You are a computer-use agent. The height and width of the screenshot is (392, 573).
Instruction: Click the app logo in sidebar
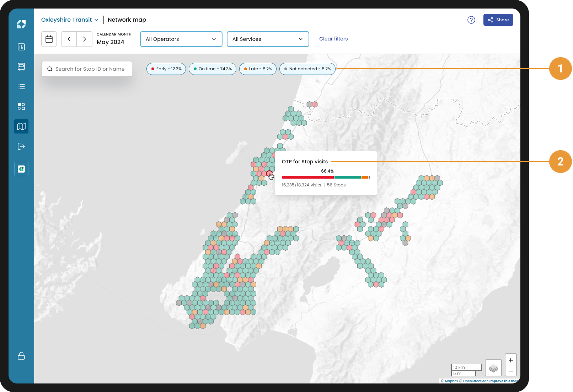click(x=21, y=24)
